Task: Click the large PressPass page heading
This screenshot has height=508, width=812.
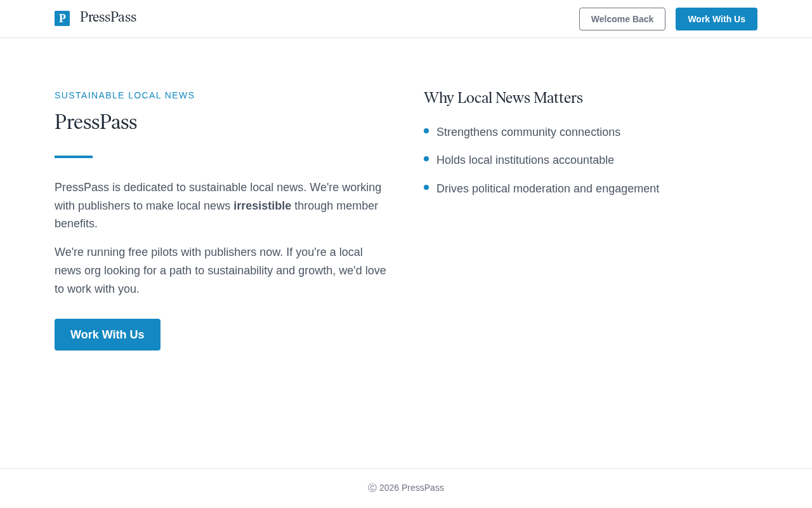Action: tap(96, 122)
